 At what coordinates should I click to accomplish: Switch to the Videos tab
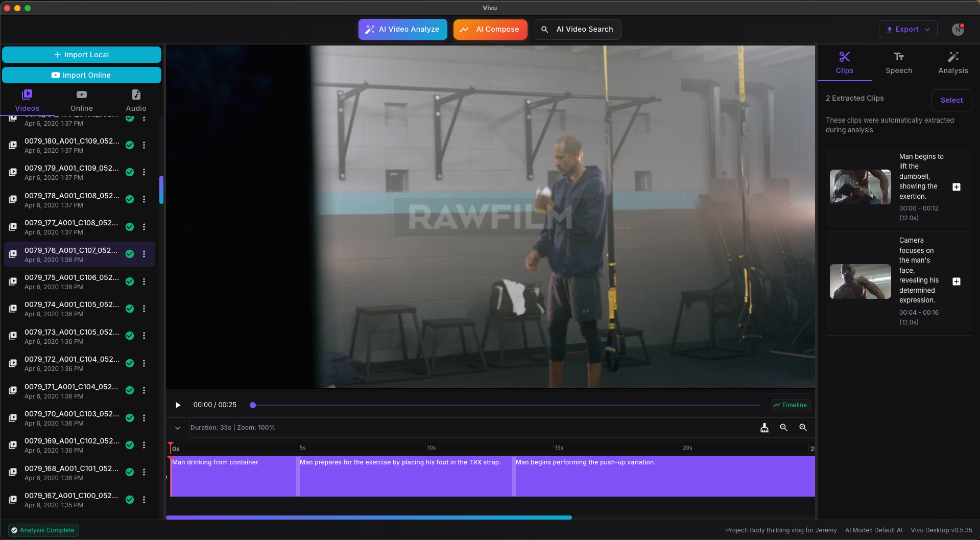tap(27, 101)
